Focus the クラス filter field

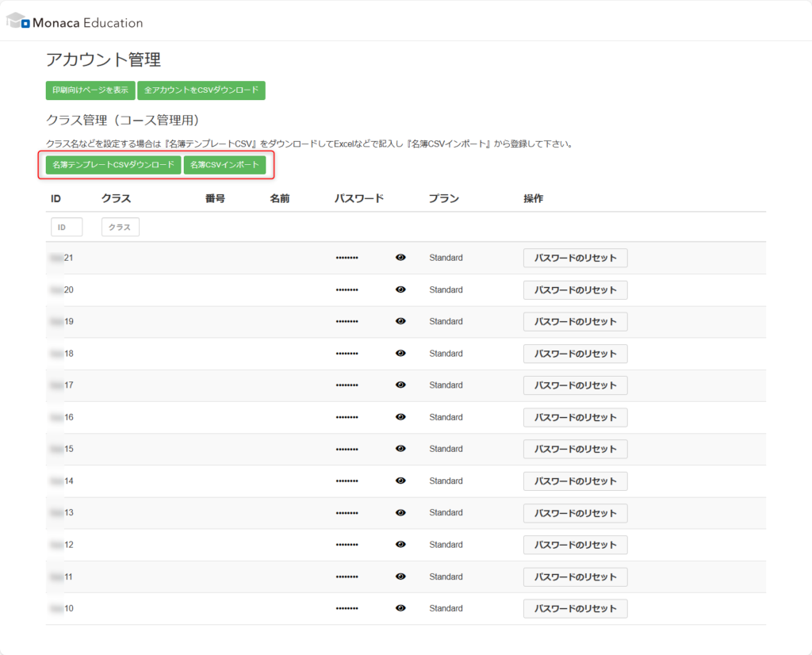pos(121,227)
